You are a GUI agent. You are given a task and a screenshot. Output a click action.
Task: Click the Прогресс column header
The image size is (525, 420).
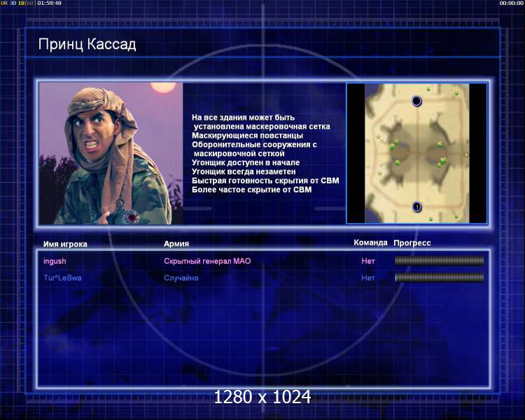(x=412, y=243)
